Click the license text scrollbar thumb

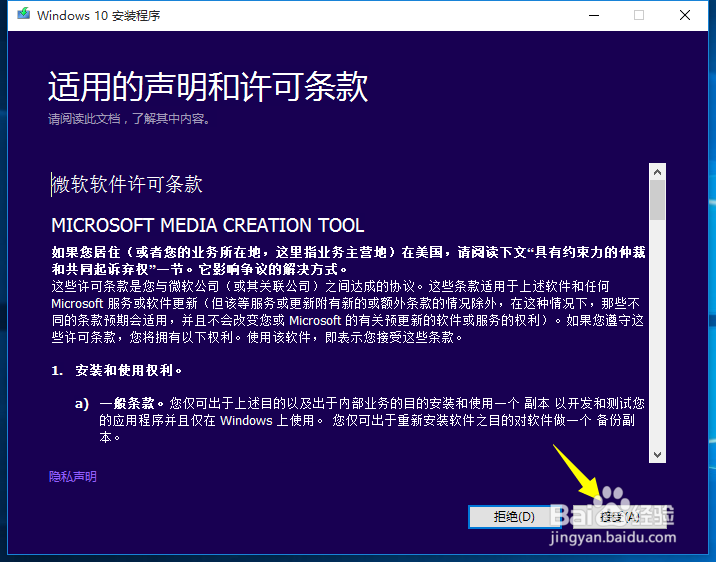pyautogui.click(x=657, y=200)
